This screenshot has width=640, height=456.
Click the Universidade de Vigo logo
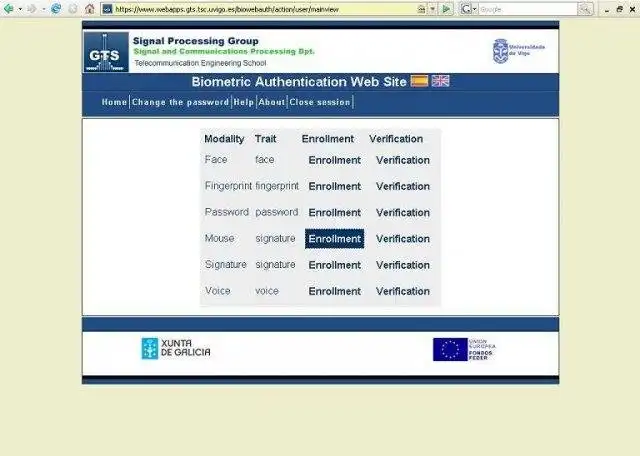tap(518, 51)
